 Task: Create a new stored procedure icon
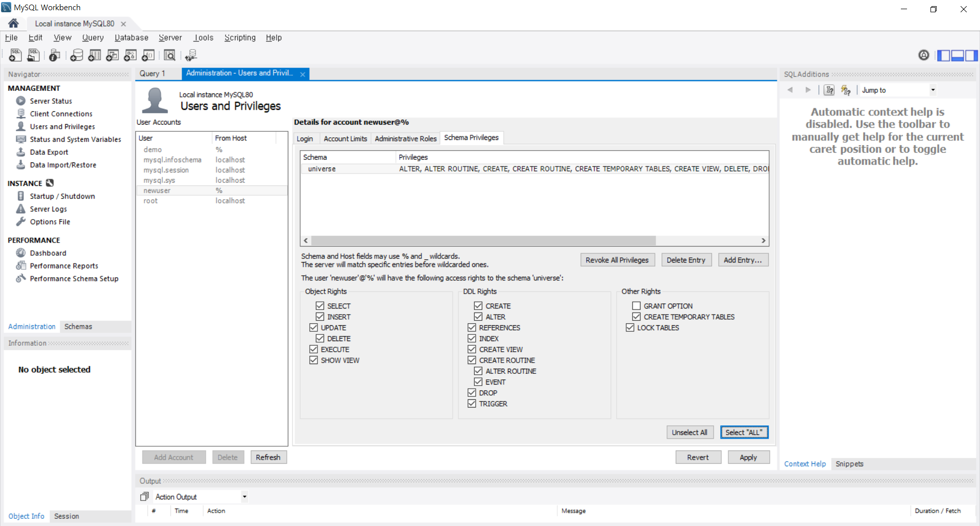[x=130, y=55]
